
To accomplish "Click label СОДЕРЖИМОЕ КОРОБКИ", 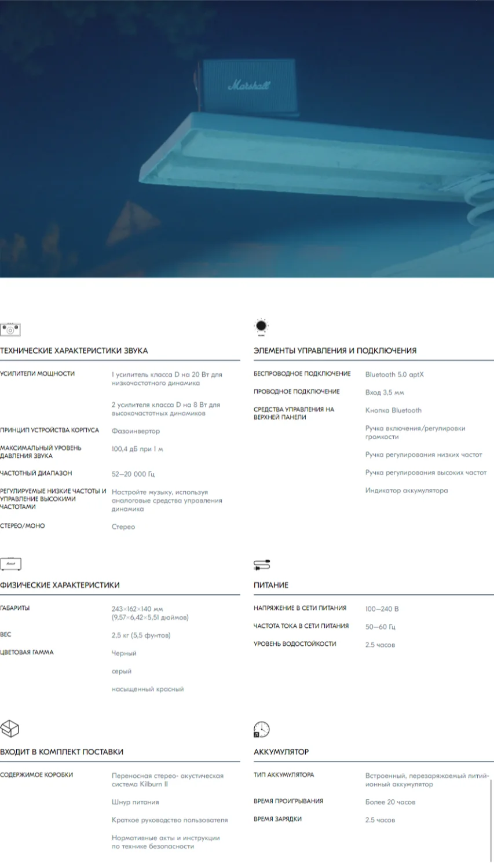I will coord(36,775).
